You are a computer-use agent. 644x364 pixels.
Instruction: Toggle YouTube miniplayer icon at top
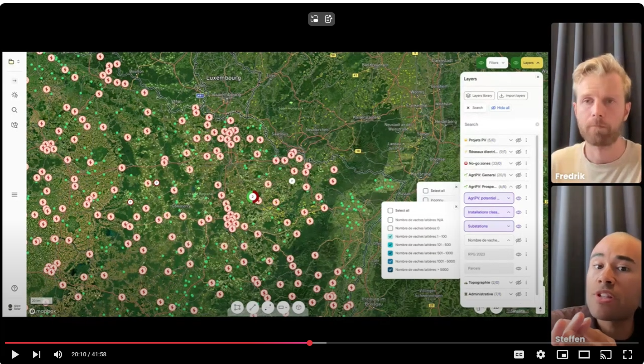(x=314, y=19)
